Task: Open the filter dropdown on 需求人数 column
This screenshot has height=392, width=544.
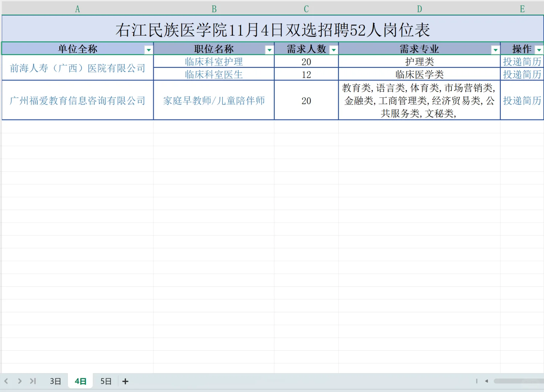Action: [333, 49]
